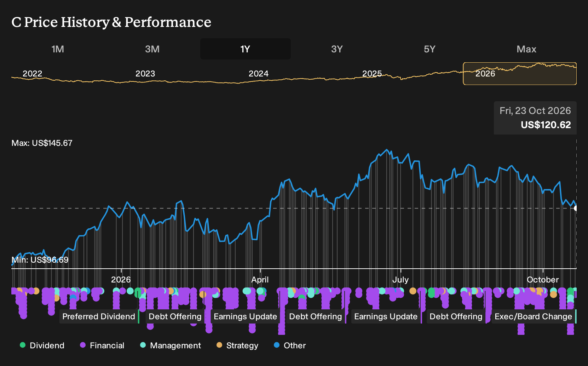This screenshot has width=588, height=366.
Task: Open the first Debt Offering event label
Action: (x=175, y=316)
